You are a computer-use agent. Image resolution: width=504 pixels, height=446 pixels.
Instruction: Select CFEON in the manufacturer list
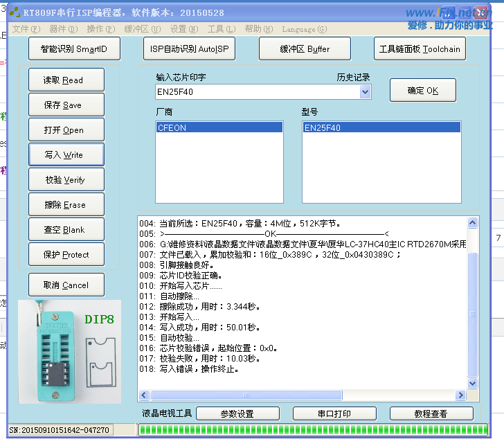tap(219, 127)
